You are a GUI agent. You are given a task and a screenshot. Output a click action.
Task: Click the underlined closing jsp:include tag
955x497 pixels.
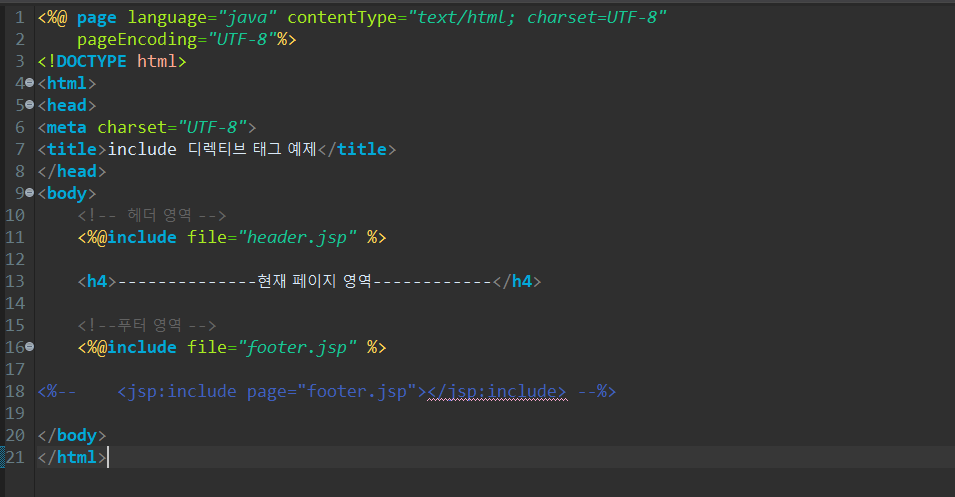[497, 391]
